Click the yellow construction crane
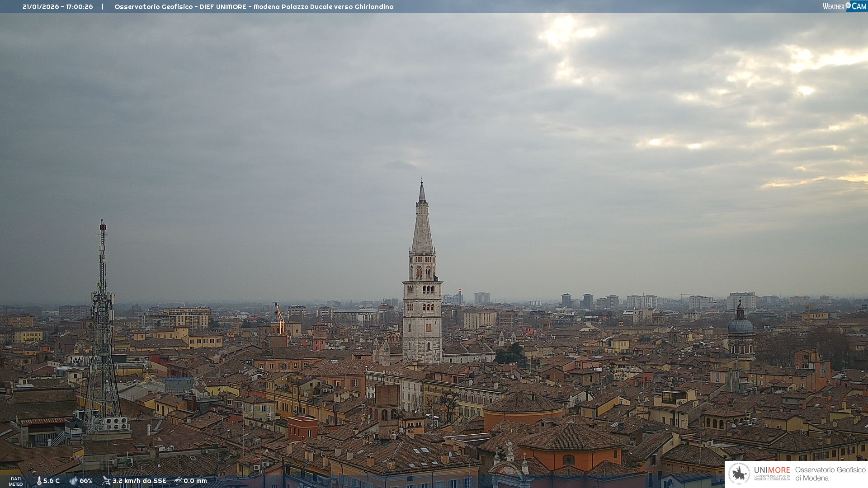Image resolution: width=868 pixels, height=488 pixels. click(x=280, y=319)
